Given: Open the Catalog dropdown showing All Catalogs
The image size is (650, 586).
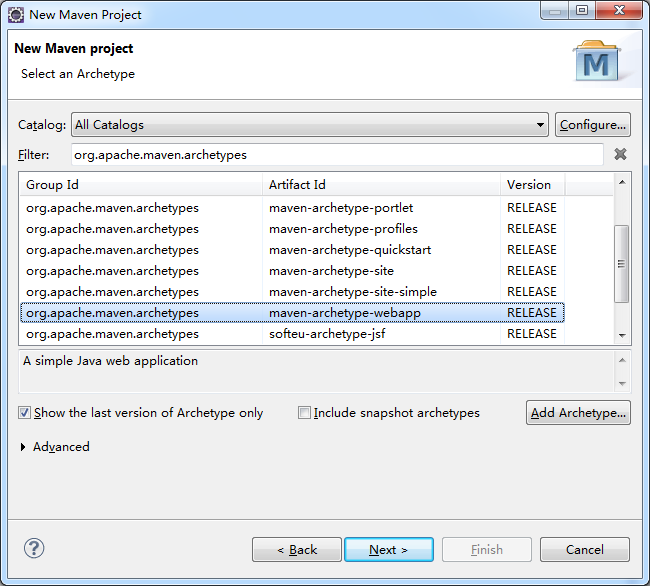Looking at the screenshot, I should [x=310, y=125].
